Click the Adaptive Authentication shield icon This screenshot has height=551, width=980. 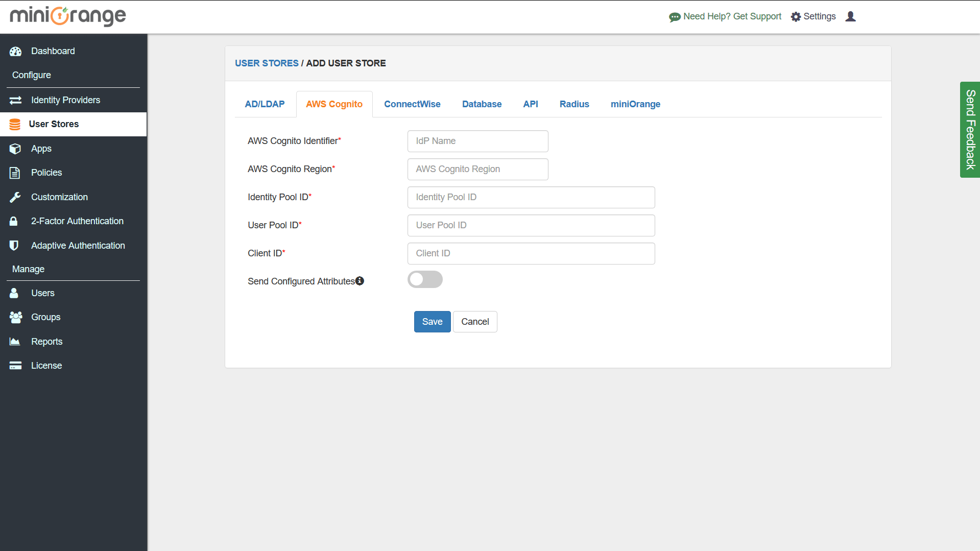coord(14,246)
